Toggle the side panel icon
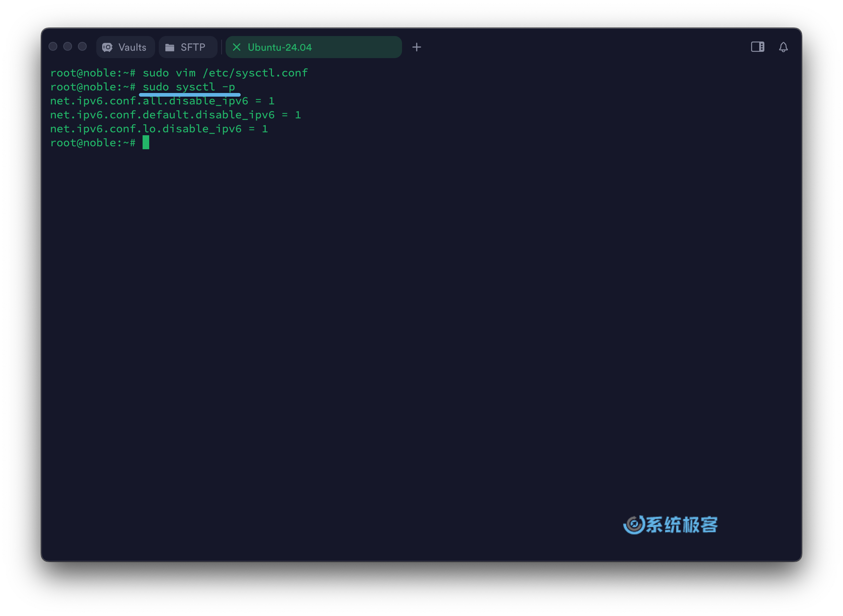 pyautogui.click(x=757, y=47)
